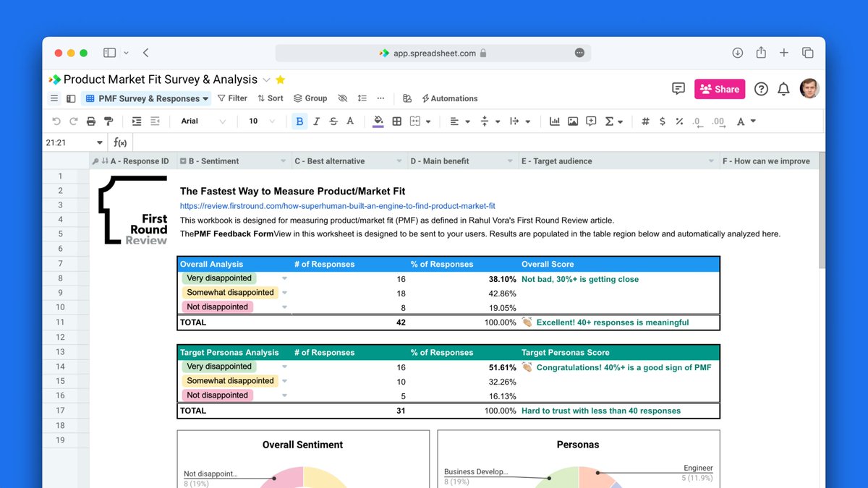Decrease decimal places

(697, 121)
